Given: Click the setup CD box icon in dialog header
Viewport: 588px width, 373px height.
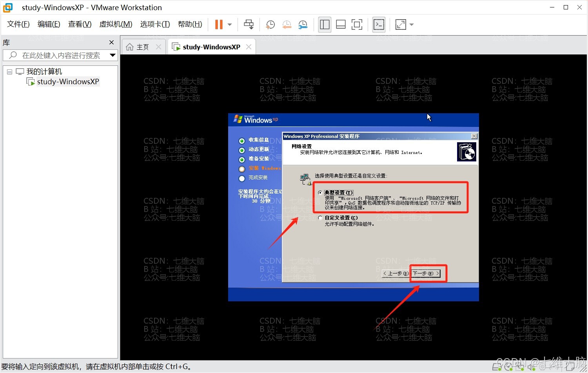Looking at the screenshot, I should (x=466, y=152).
